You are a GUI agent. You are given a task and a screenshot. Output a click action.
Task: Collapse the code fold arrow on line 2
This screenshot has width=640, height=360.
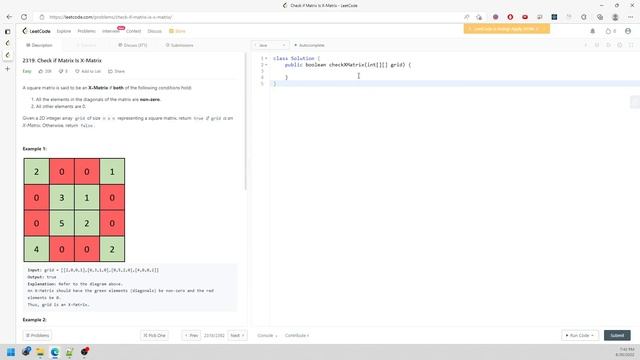pos(266,65)
